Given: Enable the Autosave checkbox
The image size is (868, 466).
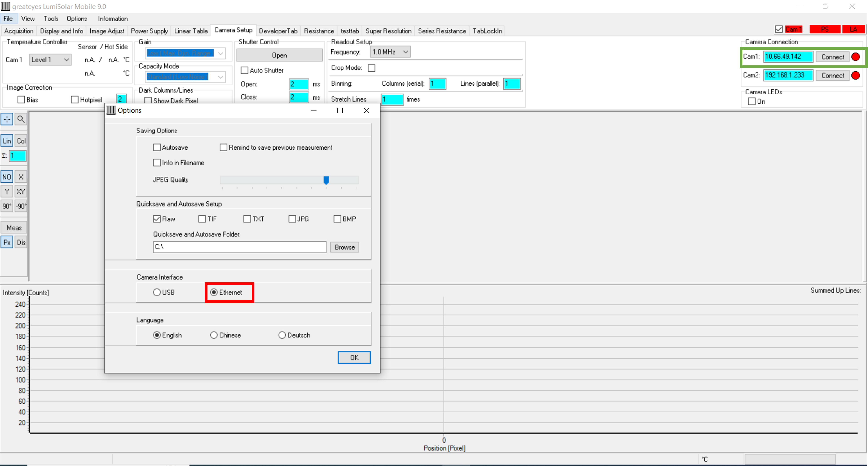Looking at the screenshot, I should tap(157, 147).
